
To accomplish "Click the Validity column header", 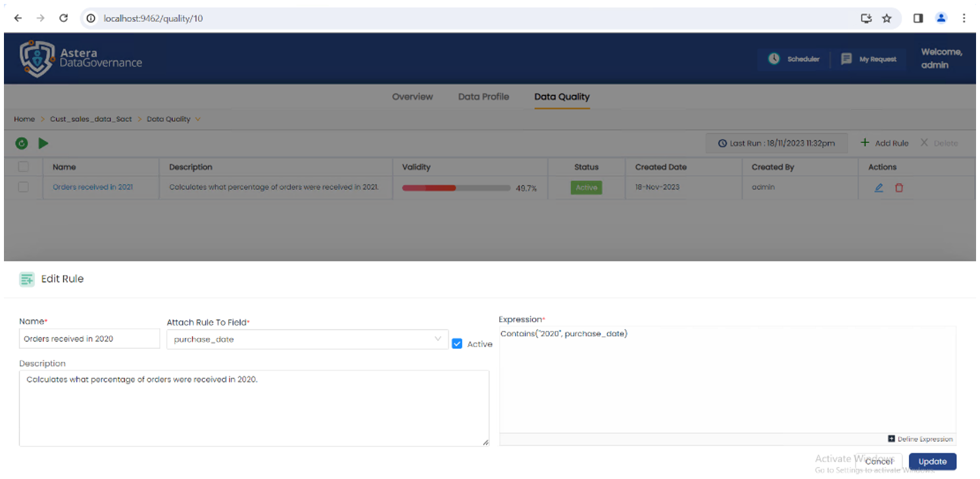I will (416, 167).
